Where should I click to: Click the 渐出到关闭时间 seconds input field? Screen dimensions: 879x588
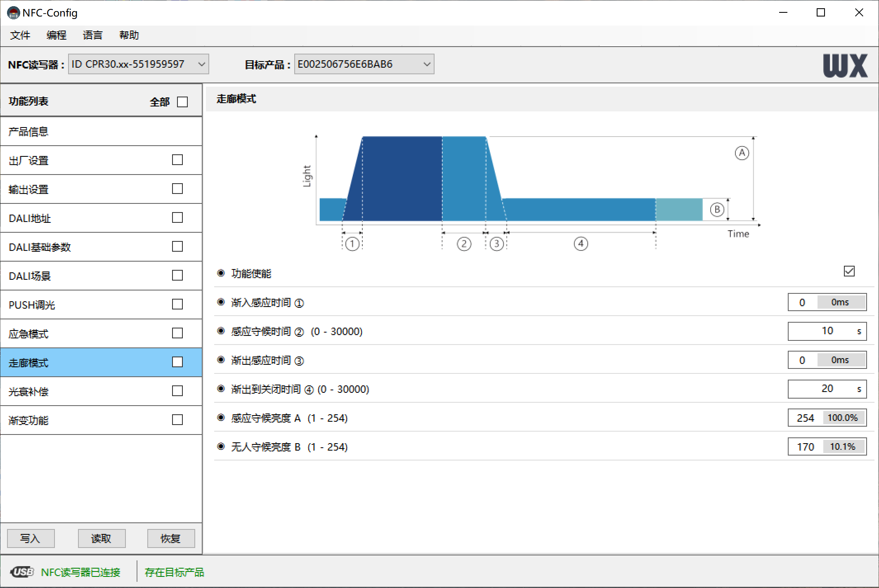tap(827, 389)
